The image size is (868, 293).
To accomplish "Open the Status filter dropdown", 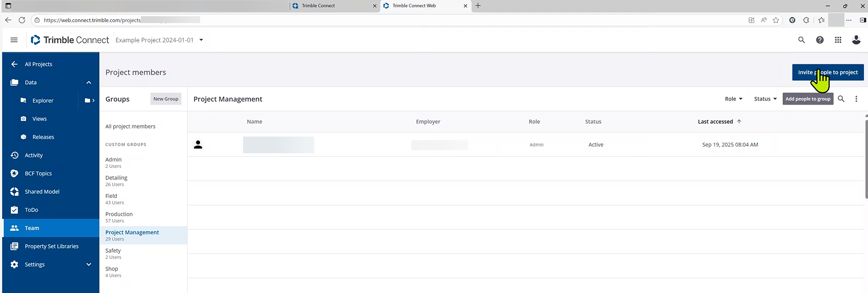I will 765,99.
